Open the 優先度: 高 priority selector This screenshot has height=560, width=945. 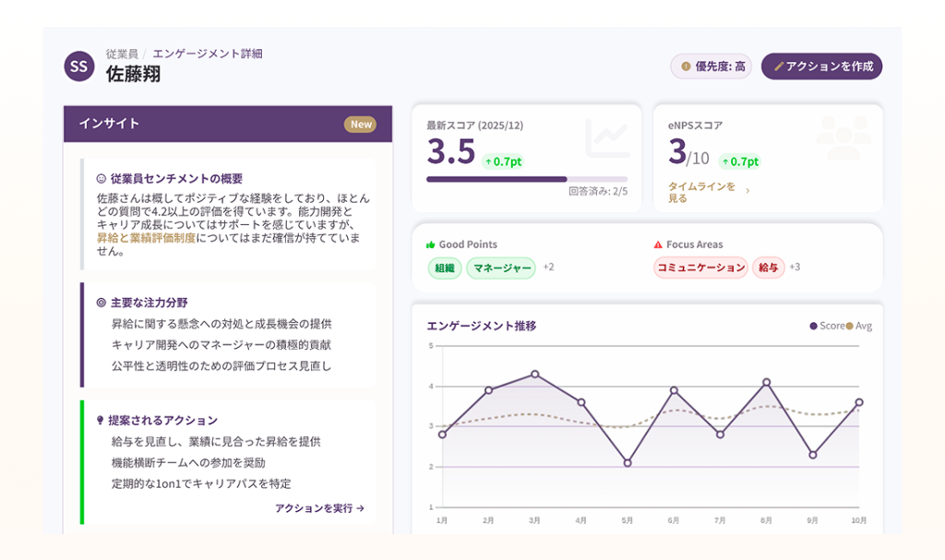711,66
